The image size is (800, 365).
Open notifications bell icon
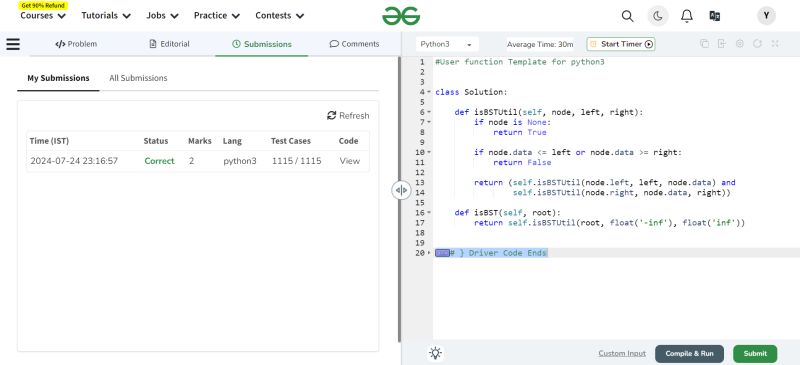point(687,16)
